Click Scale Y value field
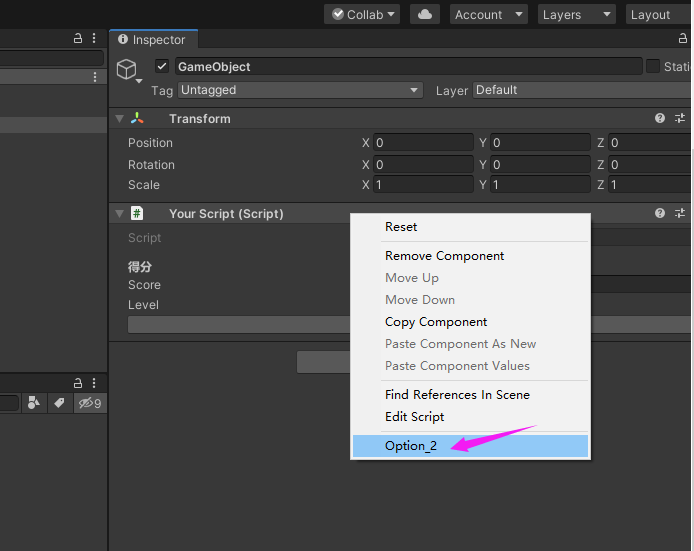The width and height of the screenshot is (694, 551). click(540, 185)
